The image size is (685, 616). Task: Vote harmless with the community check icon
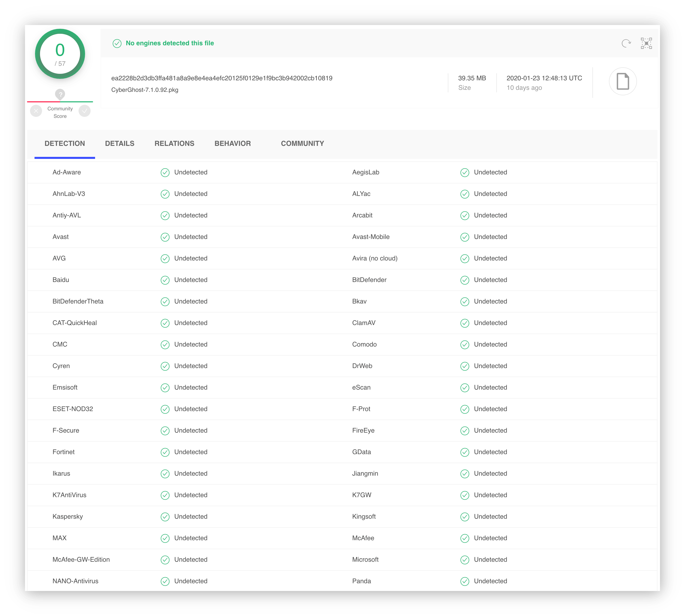(x=85, y=111)
